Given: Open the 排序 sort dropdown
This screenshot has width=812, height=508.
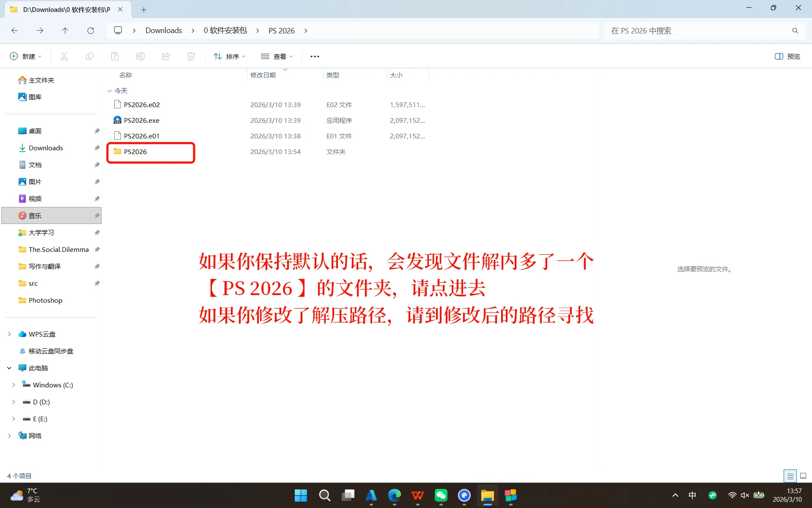Looking at the screenshot, I should [x=229, y=56].
